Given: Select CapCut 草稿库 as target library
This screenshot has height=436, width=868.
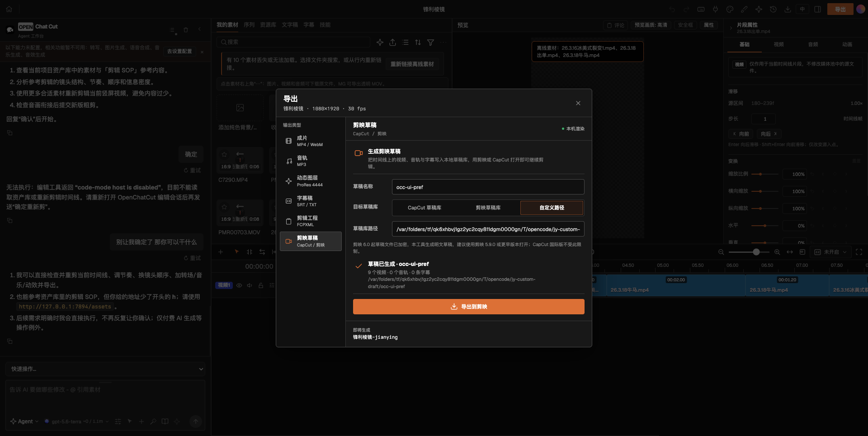Looking at the screenshot, I should click(x=425, y=208).
